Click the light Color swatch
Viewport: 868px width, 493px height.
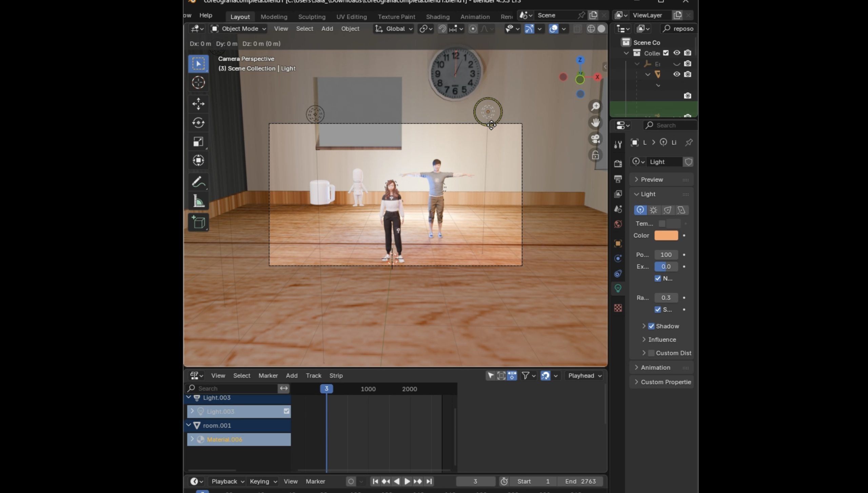pyautogui.click(x=666, y=235)
